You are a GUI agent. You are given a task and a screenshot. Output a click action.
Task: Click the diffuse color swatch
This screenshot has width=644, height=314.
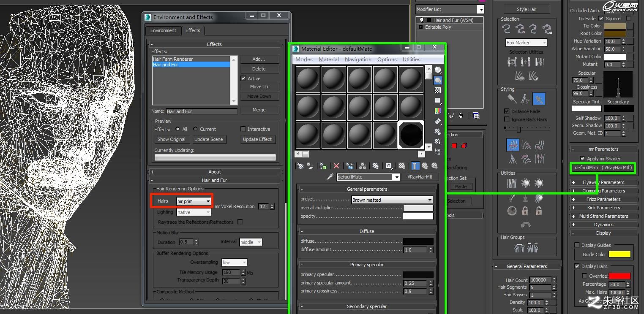click(x=418, y=241)
